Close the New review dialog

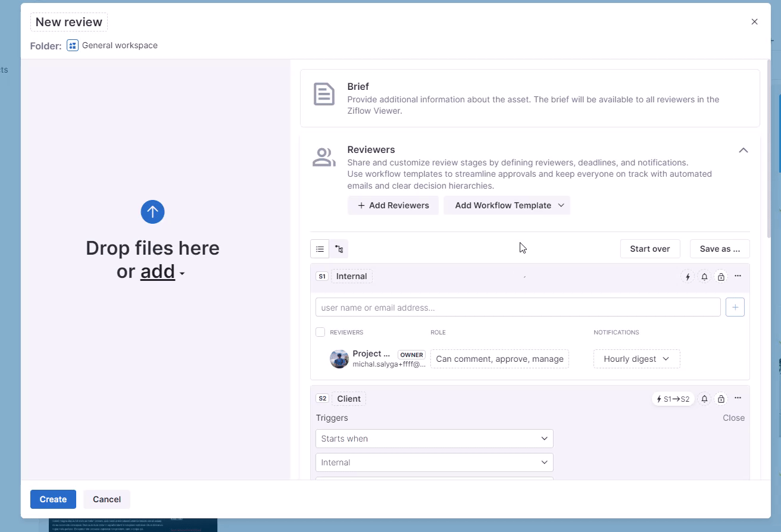coord(754,21)
